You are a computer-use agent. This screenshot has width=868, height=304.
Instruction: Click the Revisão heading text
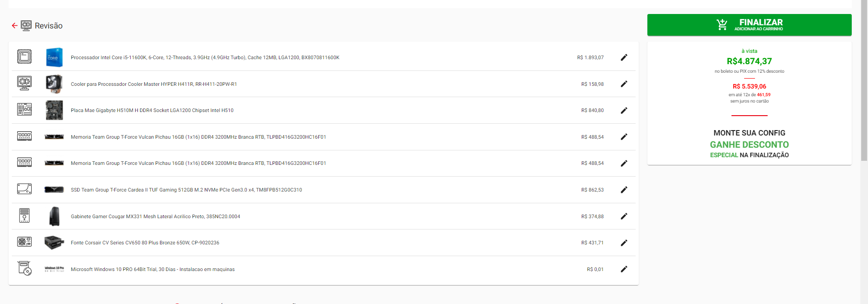click(49, 26)
